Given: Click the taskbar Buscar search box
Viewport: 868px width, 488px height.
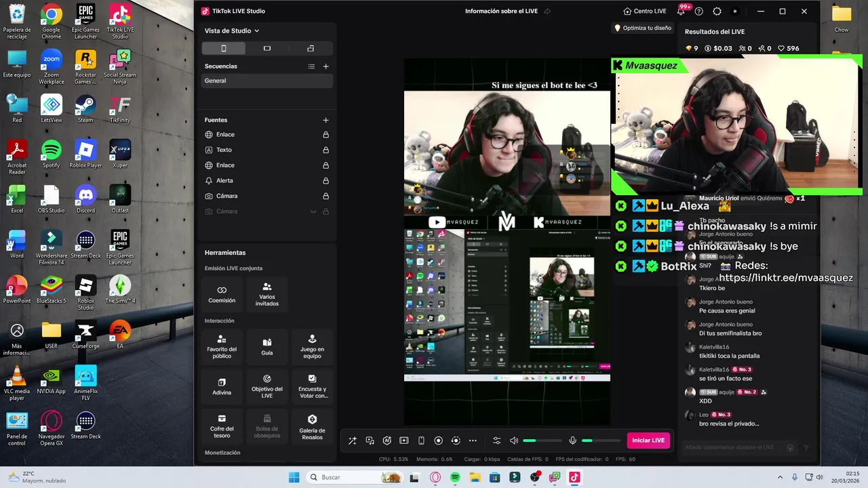Looking at the screenshot, I should pyautogui.click(x=354, y=477).
